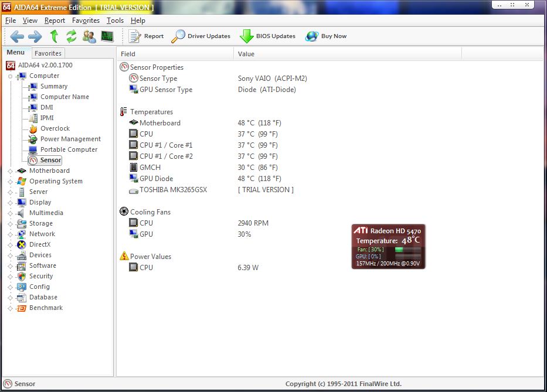Refresh sensor data with green arrows icon
Image resolution: width=547 pixels, height=392 pixels.
point(72,36)
